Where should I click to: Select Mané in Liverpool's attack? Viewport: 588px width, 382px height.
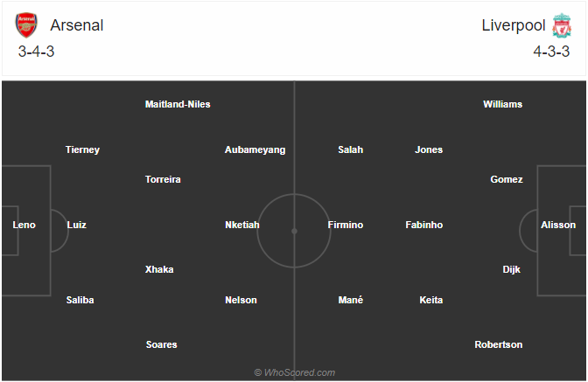351,300
